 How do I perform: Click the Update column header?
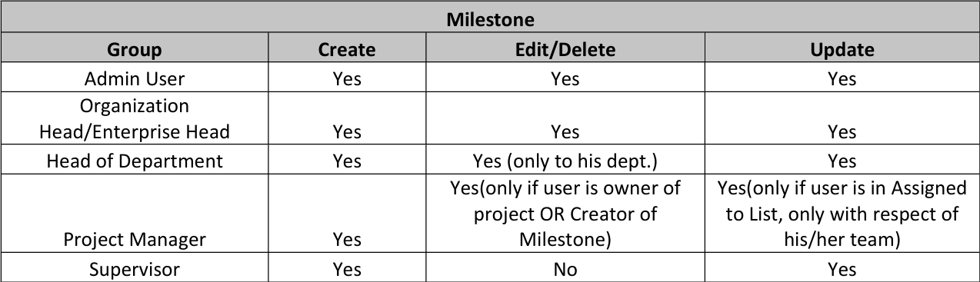(x=842, y=49)
